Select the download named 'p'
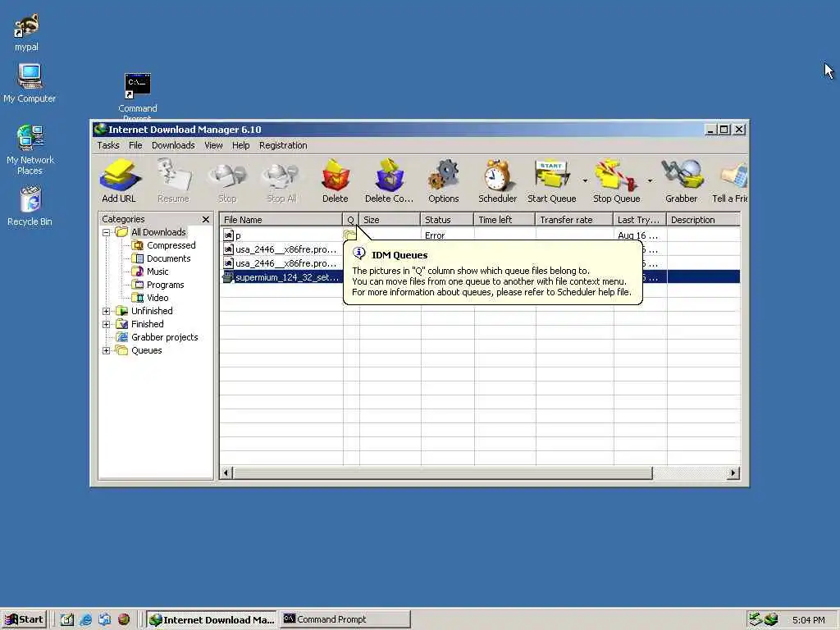 click(x=238, y=235)
